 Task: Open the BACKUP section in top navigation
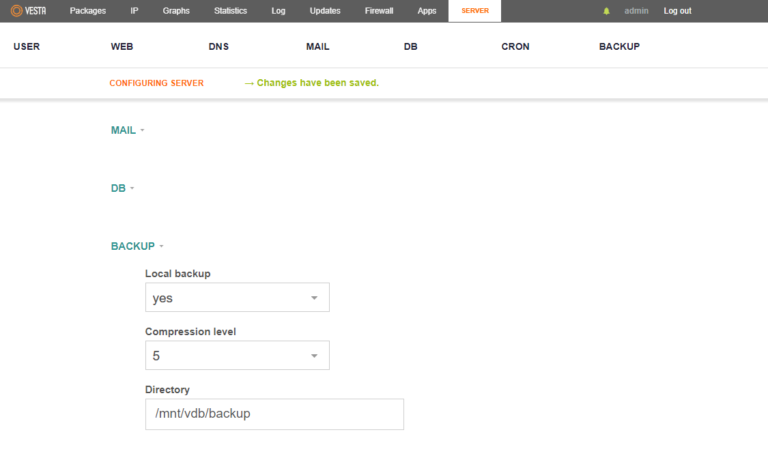(619, 47)
